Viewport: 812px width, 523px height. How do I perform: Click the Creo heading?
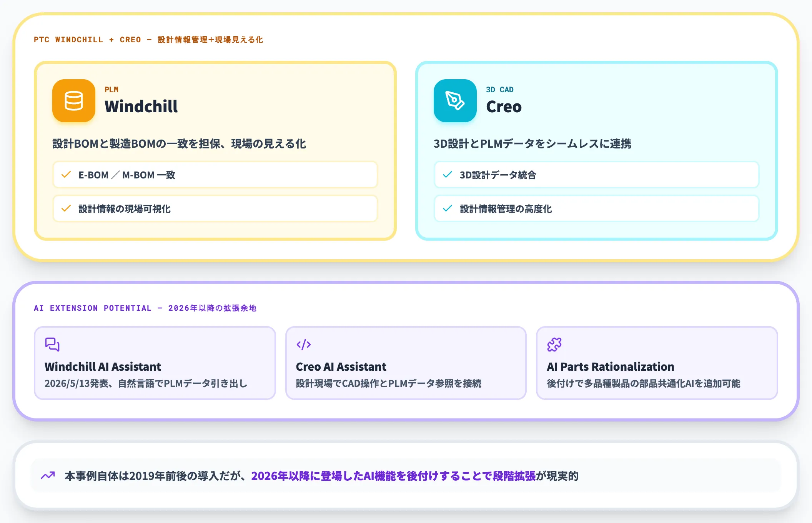[x=504, y=107]
